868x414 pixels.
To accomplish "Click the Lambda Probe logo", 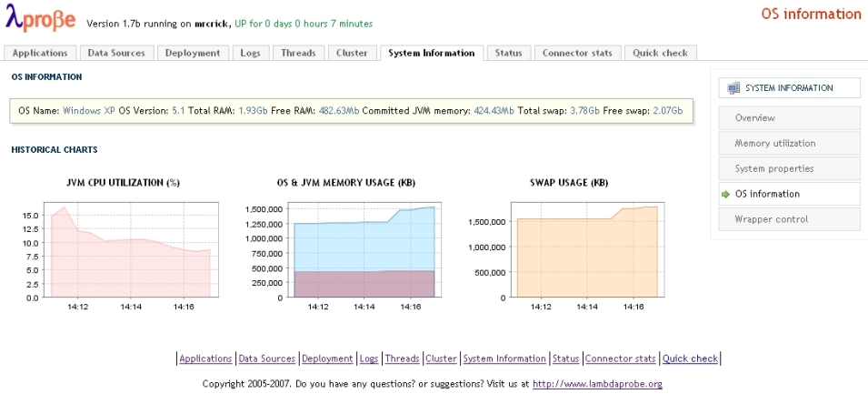I will pos(40,16).
